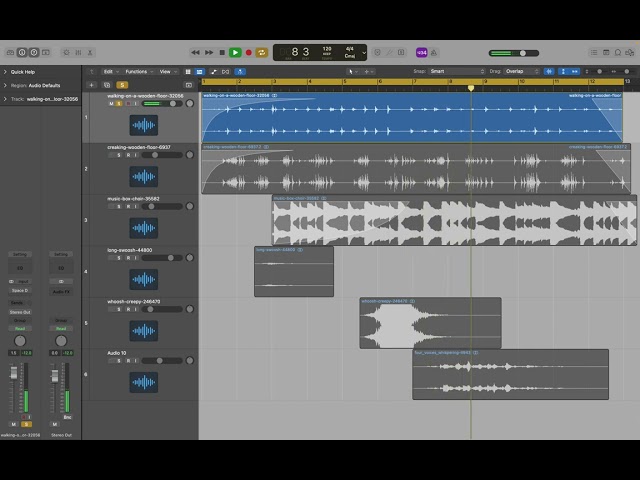Click the red Record button
The height and width of the screenshot is (480, 640).
pyautogui.click(x=248, y=52)
